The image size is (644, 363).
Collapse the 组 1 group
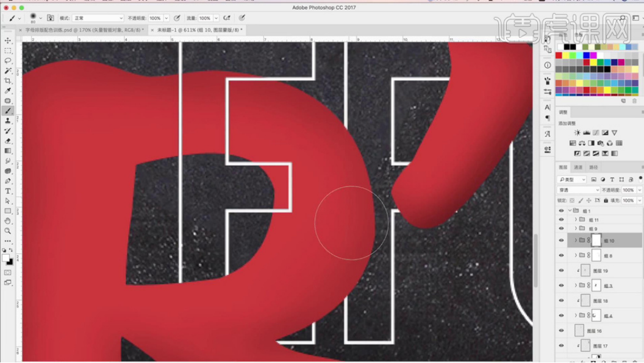pos(570,211)
